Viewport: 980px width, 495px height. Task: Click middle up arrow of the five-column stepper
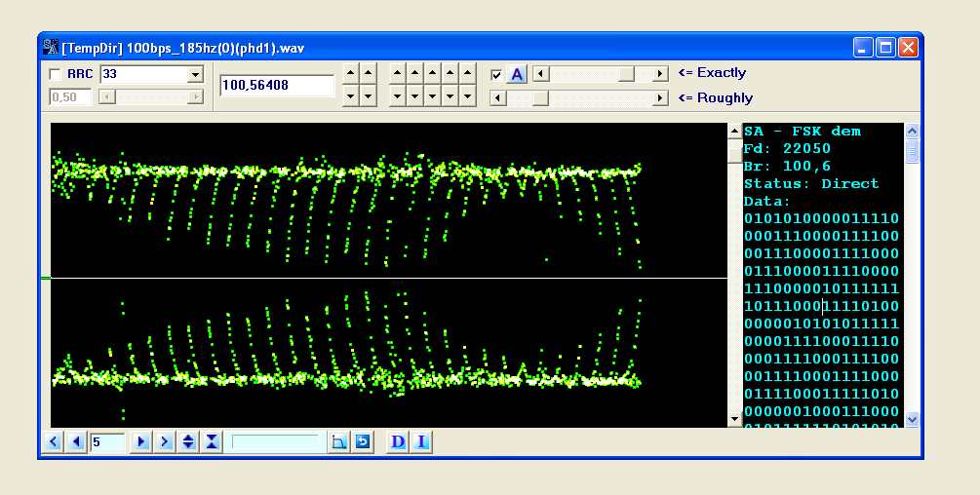point(433,74)
